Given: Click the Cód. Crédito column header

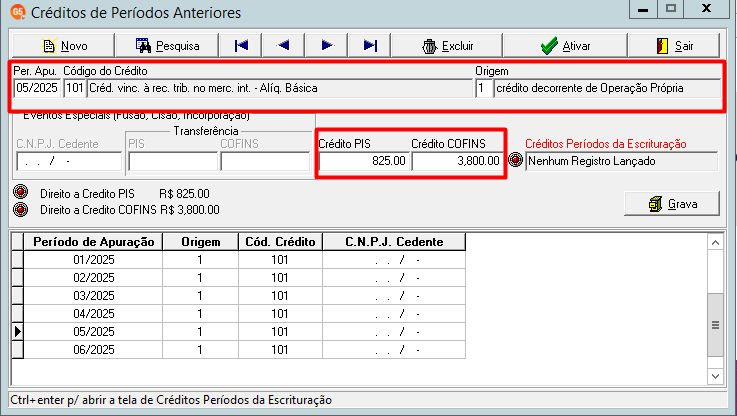Looking at the screenshot, I should click(281, 242).
